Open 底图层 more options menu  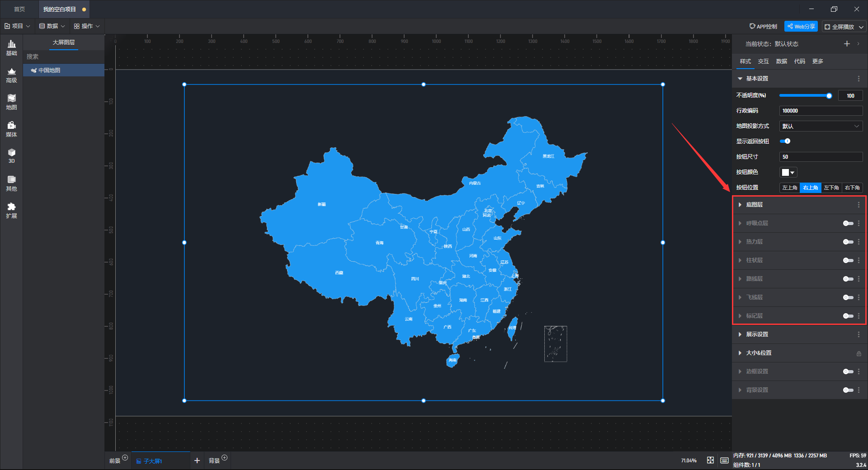pyautogui.click(x=859, y=205)
